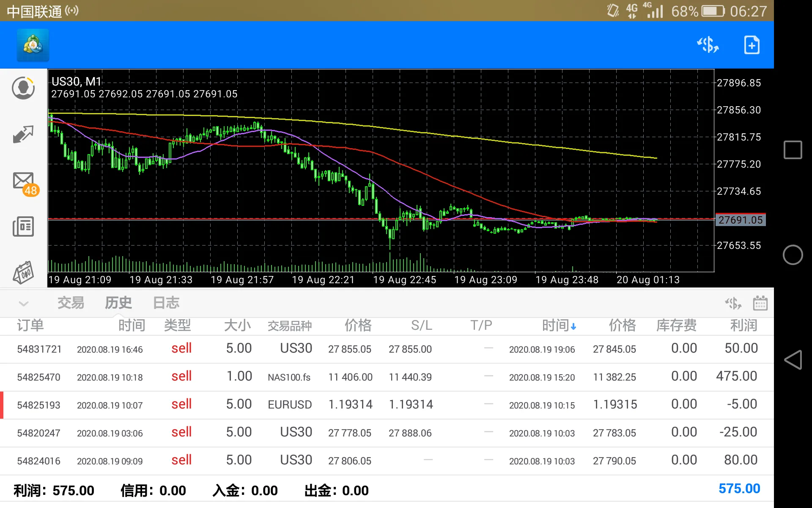The height and width of the screenshot is (508, 812).
Task: Switch to the 日志 tab
Action: click(x=166, y=303)
